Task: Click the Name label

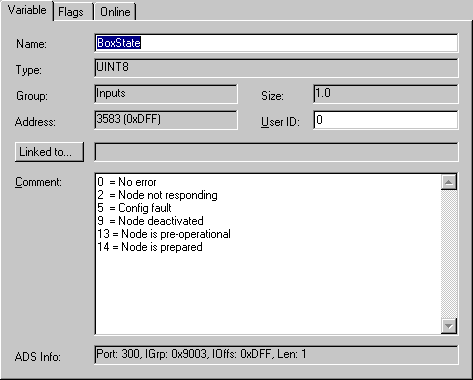Action: click(31, 44)
